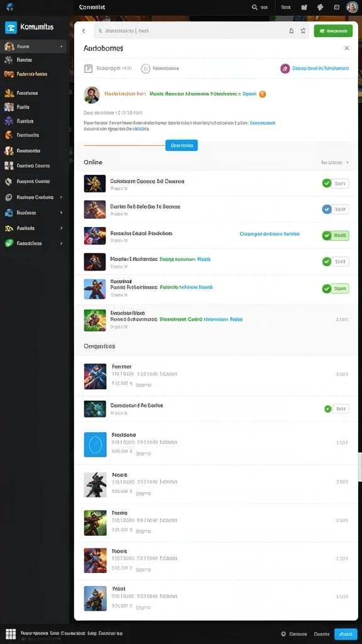Close the Autobomes dialog with the X
Image resolution: width=362 pixels, height=644 pixels.
coord(347,48)
